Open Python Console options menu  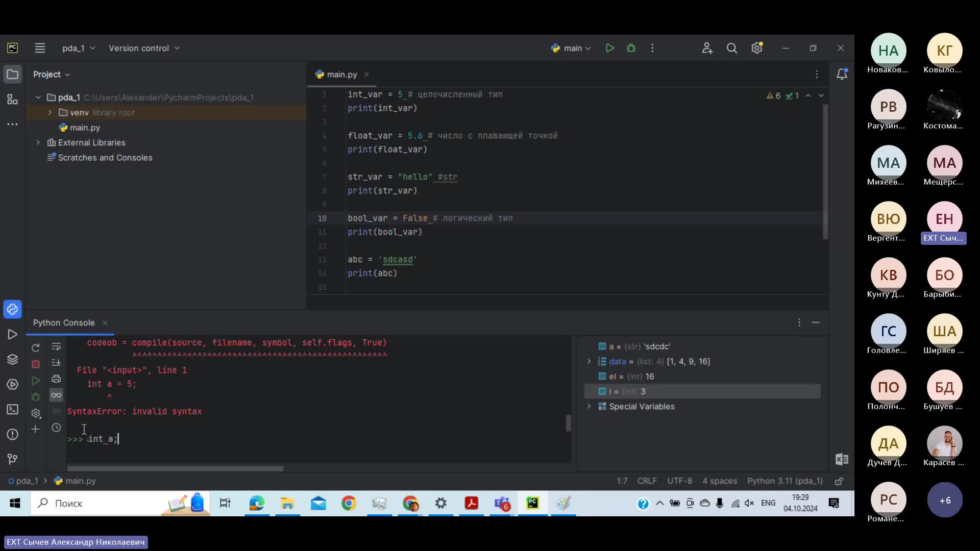pyautogui.click(x=799, y=322)
